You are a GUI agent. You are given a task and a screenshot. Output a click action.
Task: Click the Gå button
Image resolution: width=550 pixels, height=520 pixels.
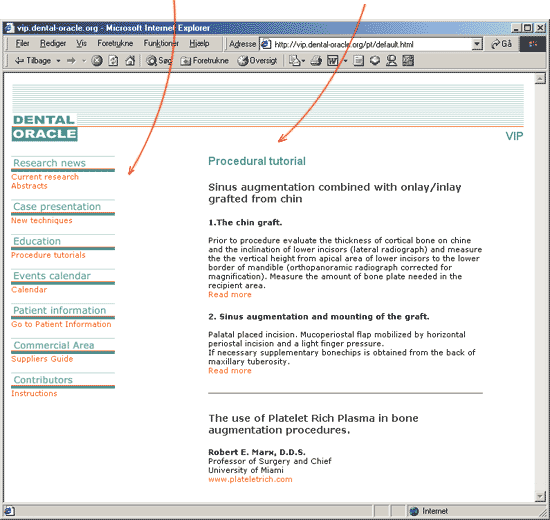(x=501, y=44)
